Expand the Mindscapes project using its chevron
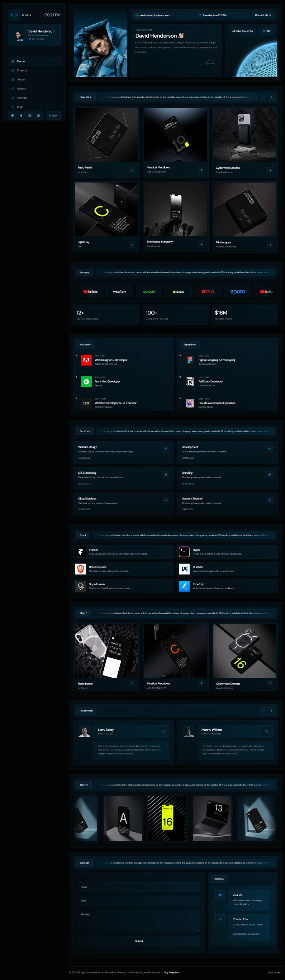This screenshot has width=285, height=980. pyautogui.click(x=270, y=245)
